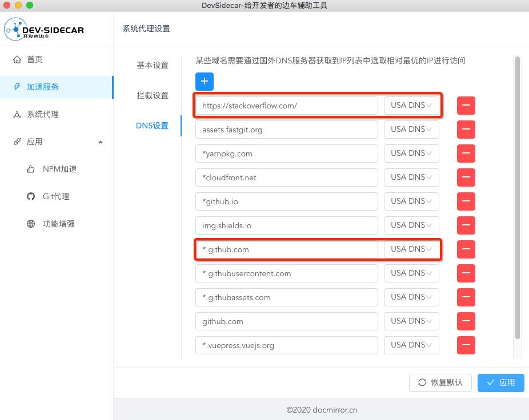Click the NPM加速 thumbs-up icon
This screenshot has width=529, height=420.
[31, 169]
